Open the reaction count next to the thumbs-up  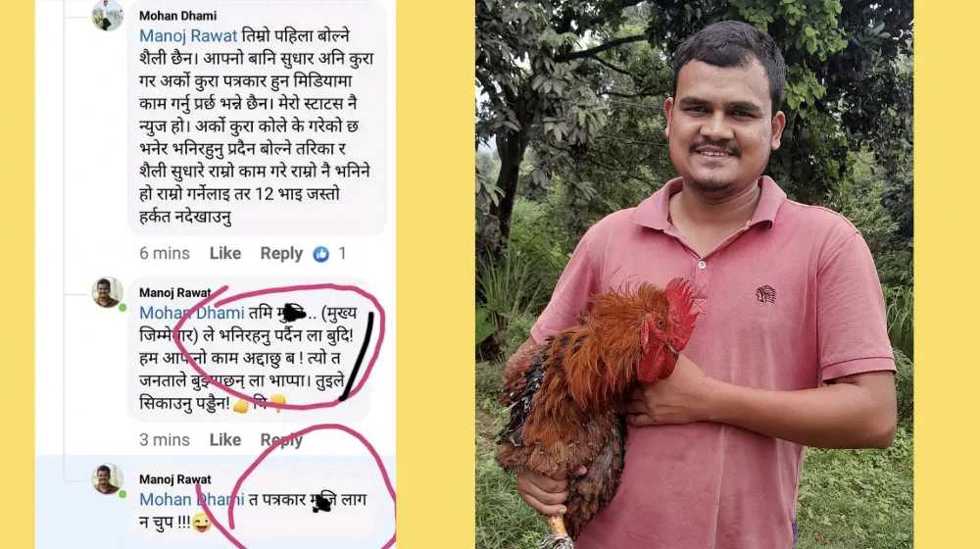tap(342, 253)
